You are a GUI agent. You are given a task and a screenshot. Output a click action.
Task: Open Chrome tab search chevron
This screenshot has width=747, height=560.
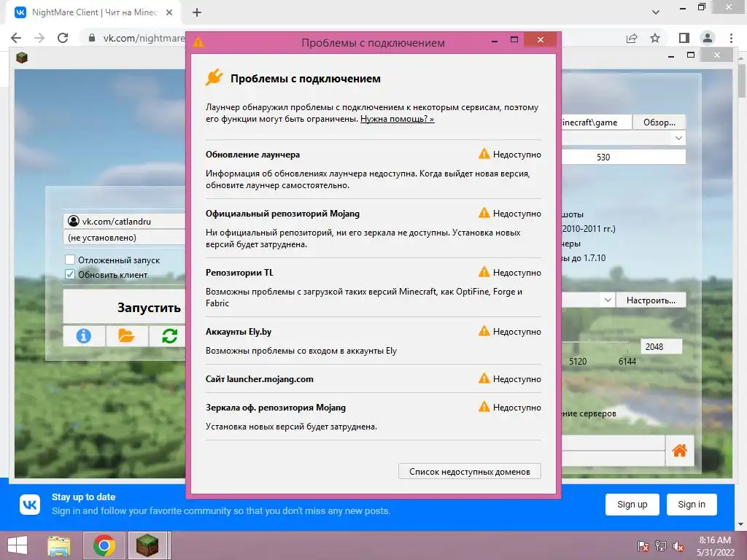[x=656, y=12]
